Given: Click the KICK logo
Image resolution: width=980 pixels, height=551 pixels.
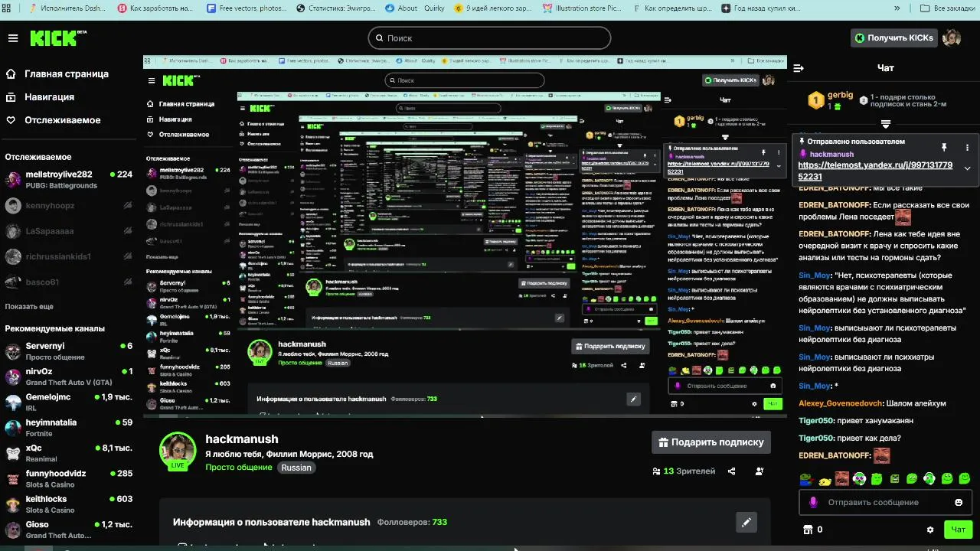Looking at the screenshot, I should (x=58, y=38).
